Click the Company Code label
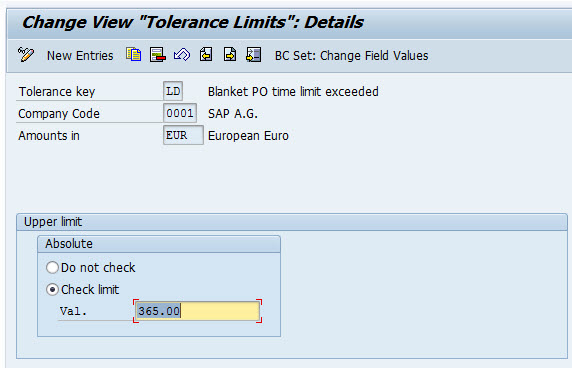 point(59,114)
